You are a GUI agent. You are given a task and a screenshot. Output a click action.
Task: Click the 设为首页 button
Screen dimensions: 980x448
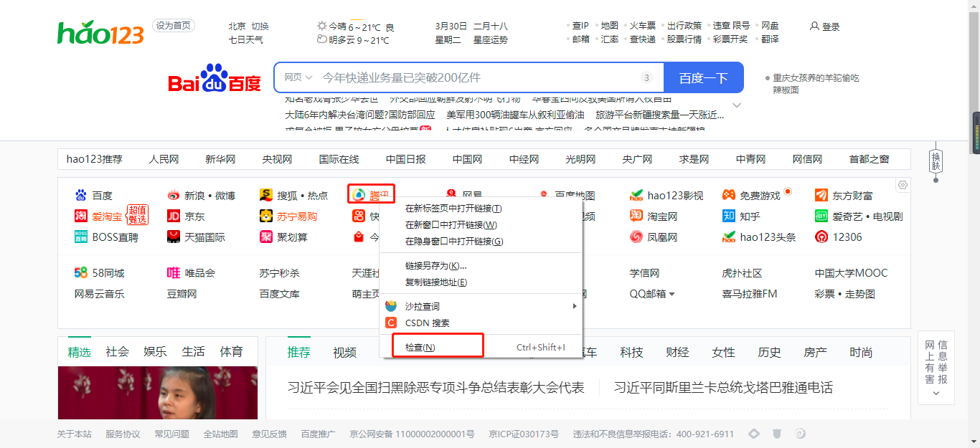tap(173, 26)
